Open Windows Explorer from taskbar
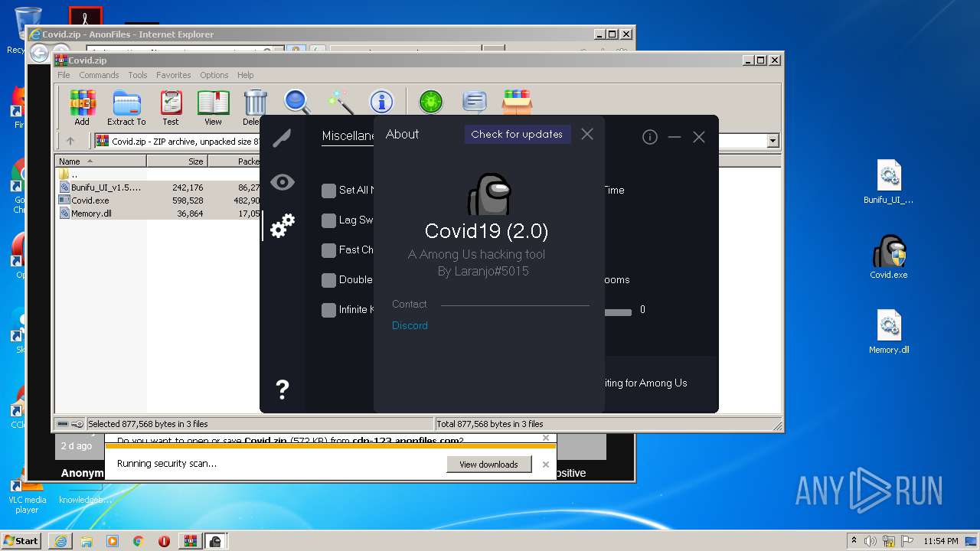Viewport: 980px width, 551px height. tap(87, 541)
